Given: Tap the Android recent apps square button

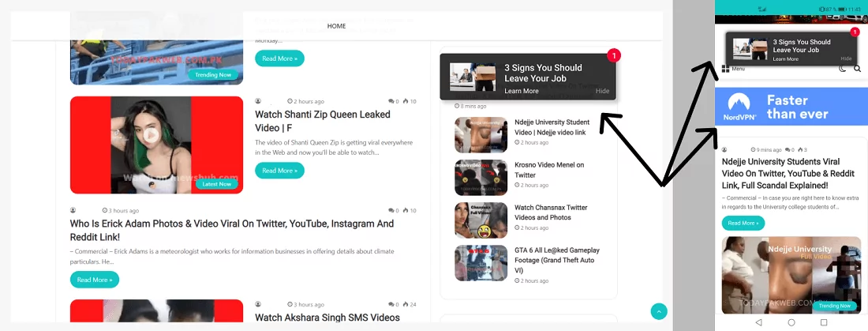Looking at the screenshot, I should pos(824,322).
